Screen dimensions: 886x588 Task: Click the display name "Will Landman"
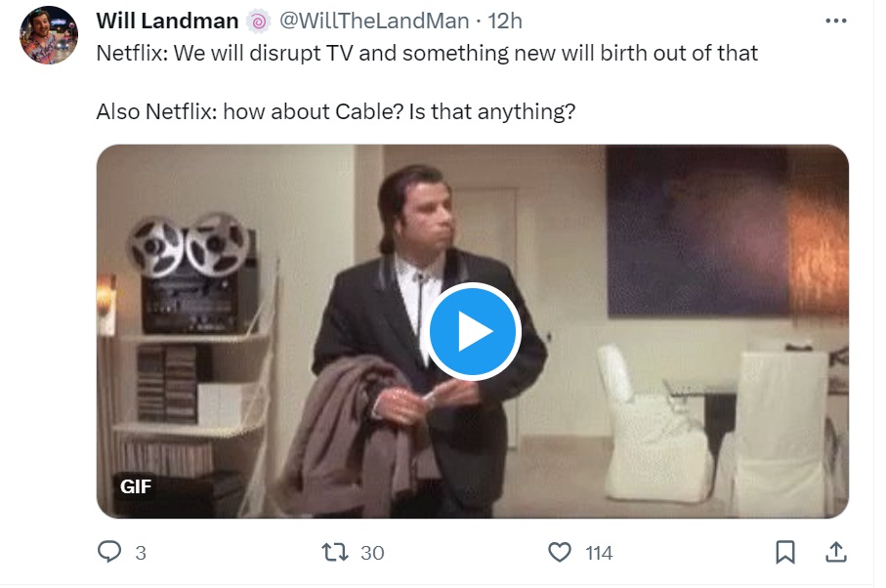[x=167, y=21]
